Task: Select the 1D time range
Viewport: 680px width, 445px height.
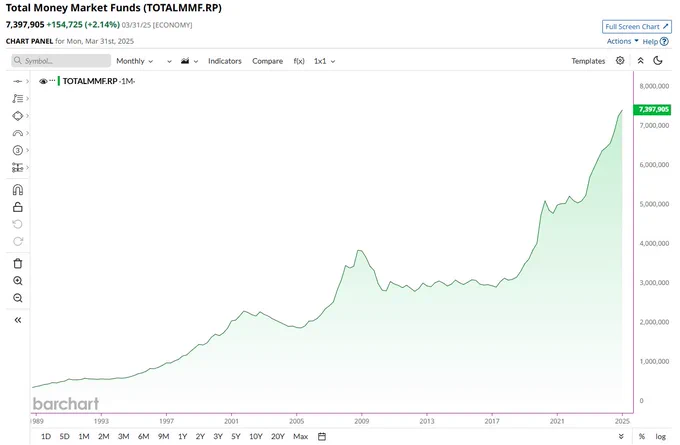Action: click(46, 436)
